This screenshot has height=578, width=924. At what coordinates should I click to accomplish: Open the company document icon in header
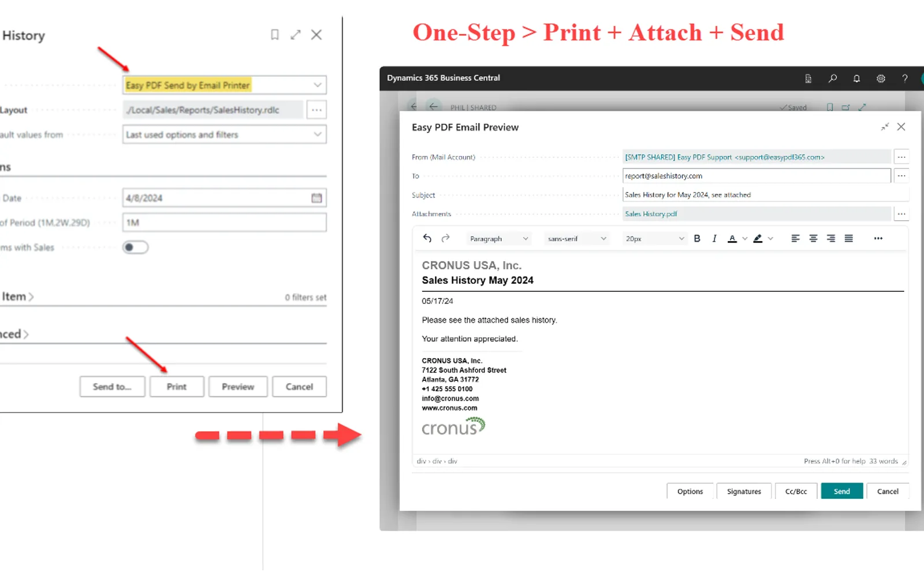tap(808, 78)
